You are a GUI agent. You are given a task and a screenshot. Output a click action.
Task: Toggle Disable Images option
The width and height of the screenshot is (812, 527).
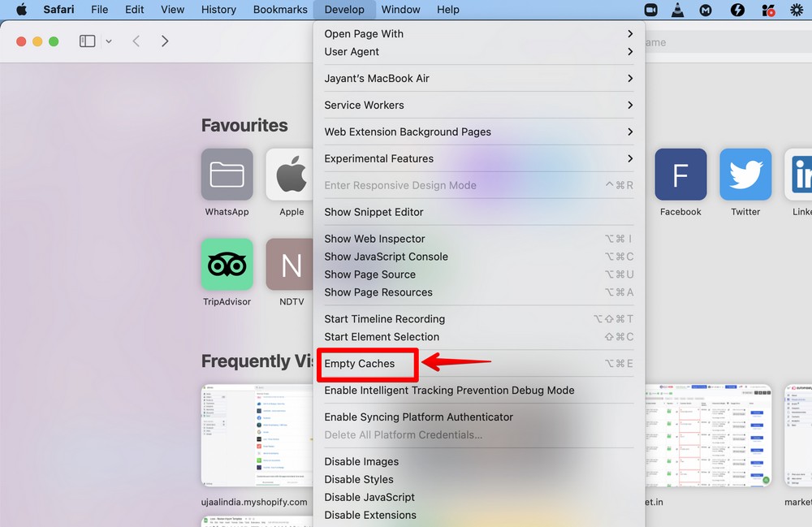point(478,462)
